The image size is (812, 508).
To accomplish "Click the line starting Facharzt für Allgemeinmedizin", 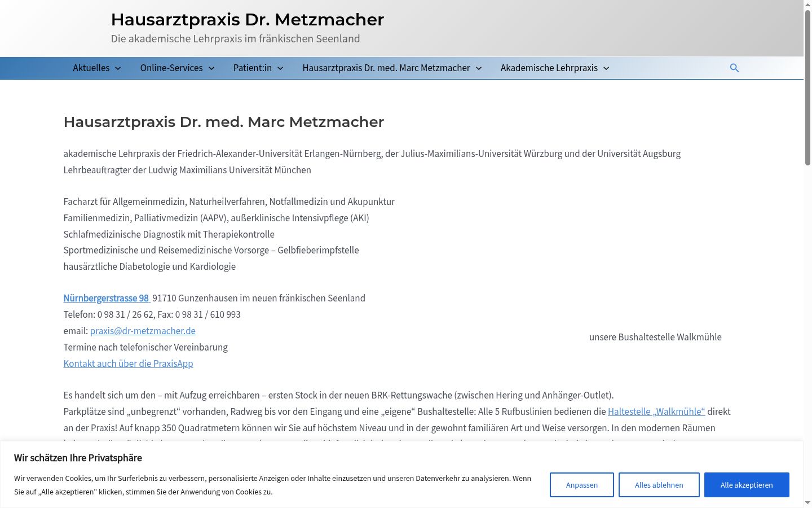I will point(229,202).
